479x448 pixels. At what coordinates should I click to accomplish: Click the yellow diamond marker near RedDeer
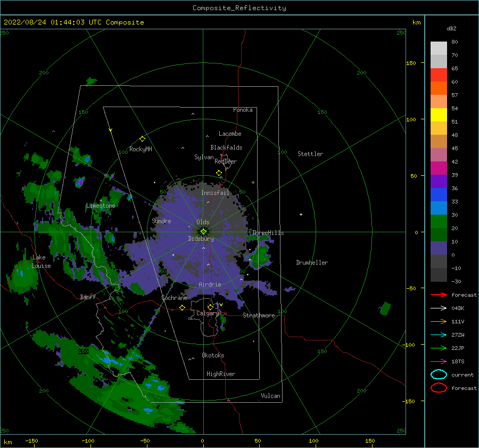pos(219,173)
